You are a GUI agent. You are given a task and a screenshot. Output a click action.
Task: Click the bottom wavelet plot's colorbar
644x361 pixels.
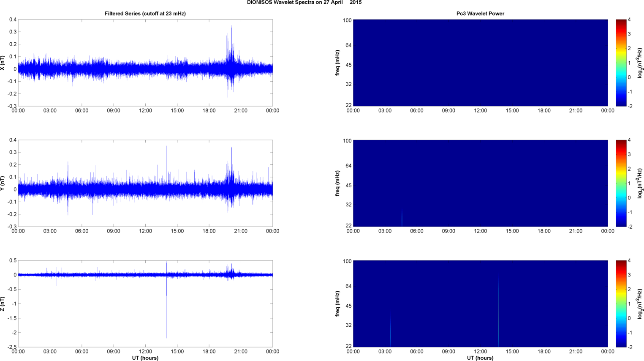pyautogui.click(x=621, y=304)
